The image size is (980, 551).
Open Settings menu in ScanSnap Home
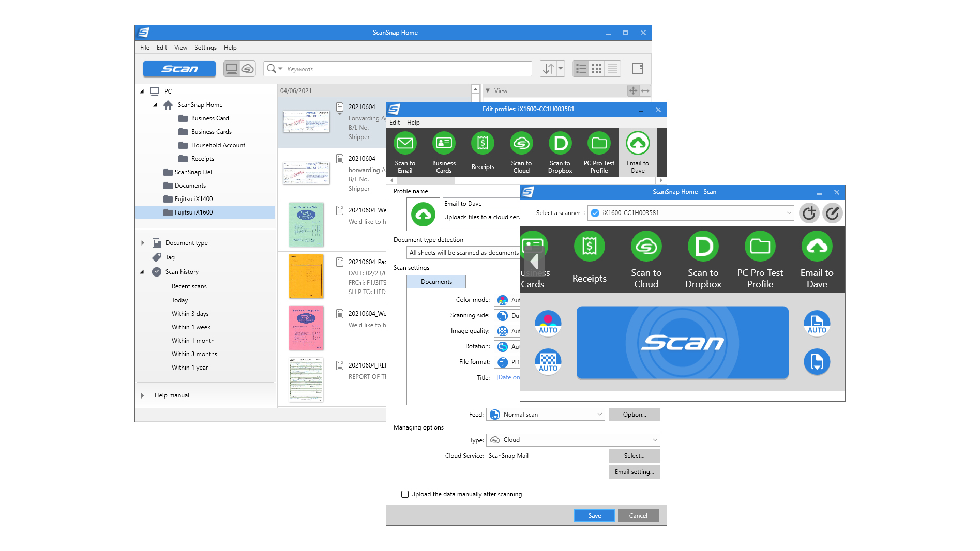[x=205, y=48]
